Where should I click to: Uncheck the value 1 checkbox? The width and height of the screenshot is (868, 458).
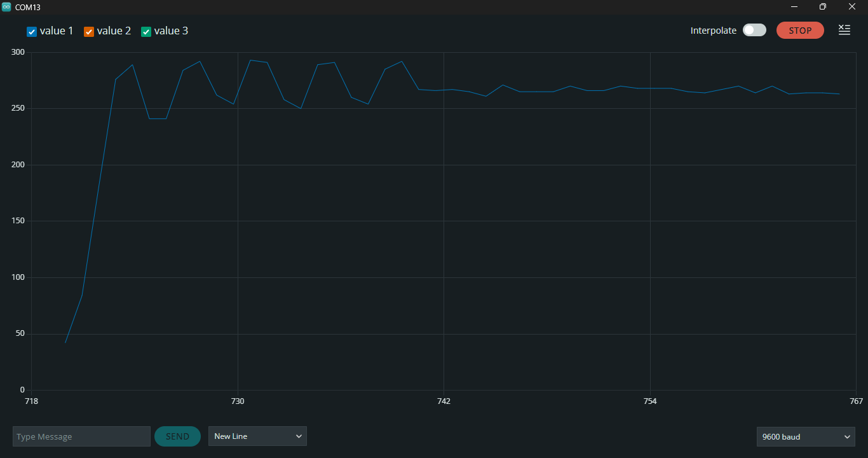(x=32, y=31)
